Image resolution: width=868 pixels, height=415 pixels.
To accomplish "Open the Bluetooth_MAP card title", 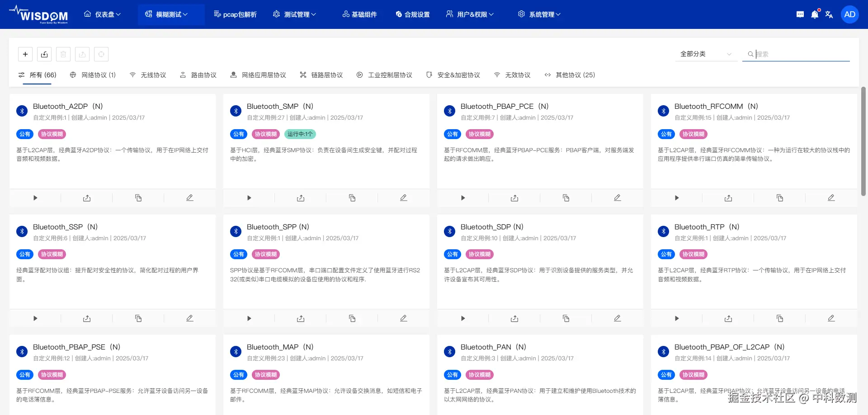I will tap(280, 347).
